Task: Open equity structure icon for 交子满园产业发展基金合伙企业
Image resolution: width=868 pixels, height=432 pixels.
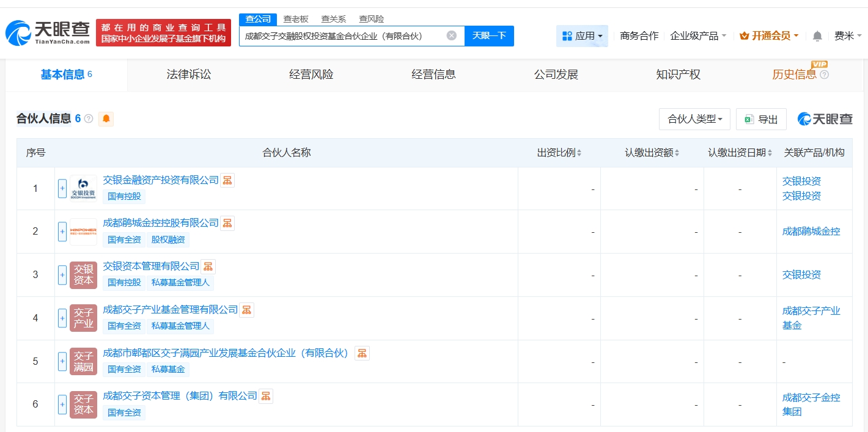Action: click(362, 353)
